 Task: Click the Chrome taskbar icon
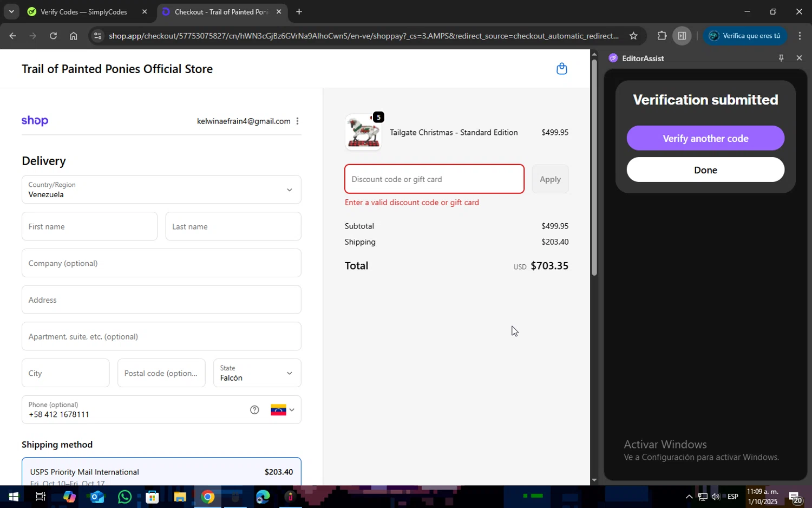(x=208, y=497)
